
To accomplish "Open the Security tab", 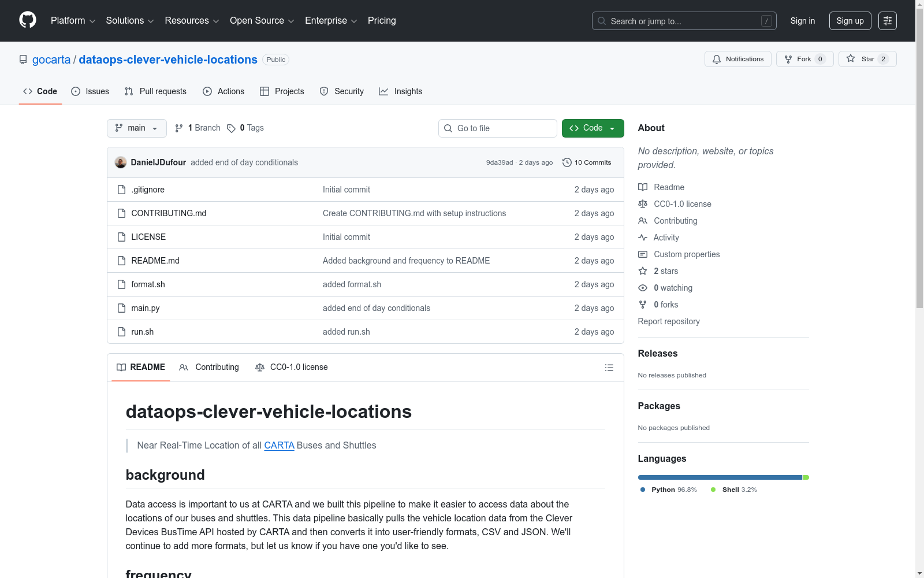I will coord(342,91).
